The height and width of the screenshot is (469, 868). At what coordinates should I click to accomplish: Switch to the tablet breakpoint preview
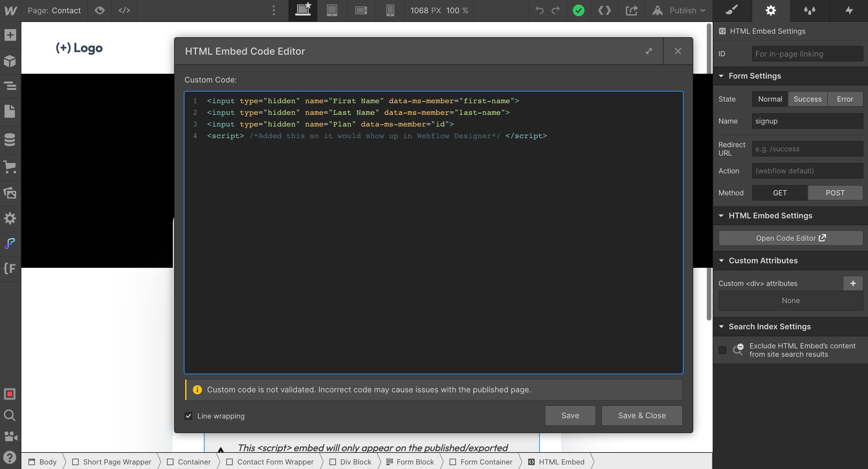332,10
